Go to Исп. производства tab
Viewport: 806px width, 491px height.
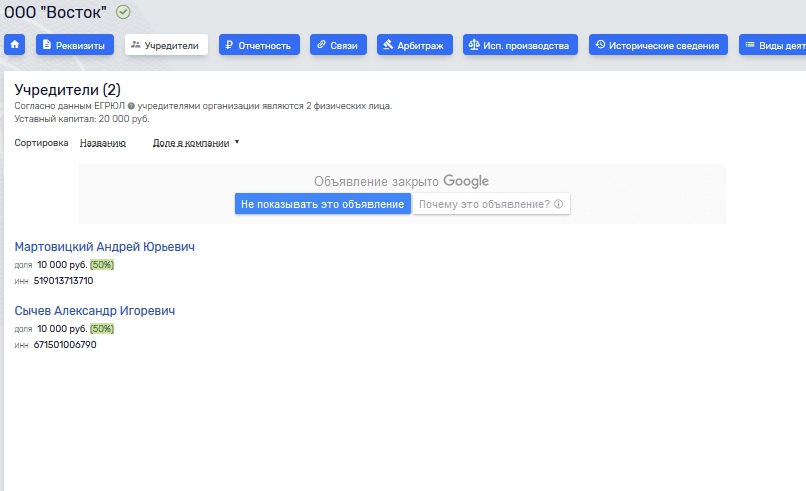point(520,45)
